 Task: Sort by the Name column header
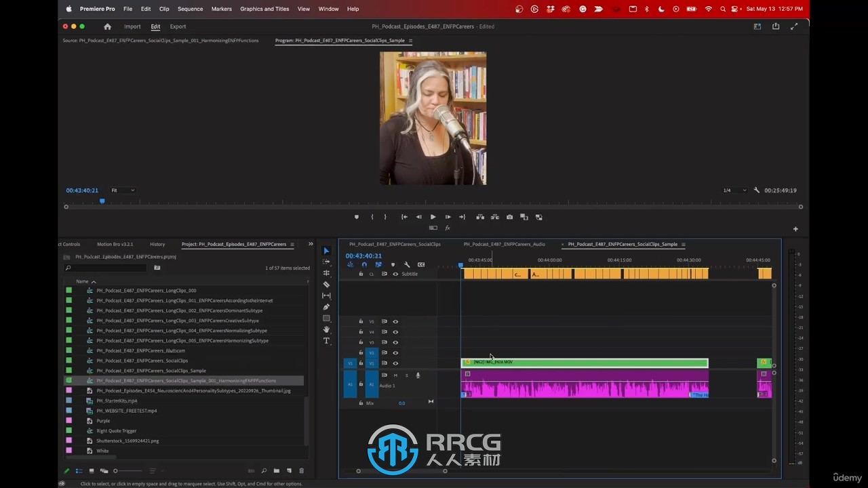pyautogui.click(x=82, y=281)
